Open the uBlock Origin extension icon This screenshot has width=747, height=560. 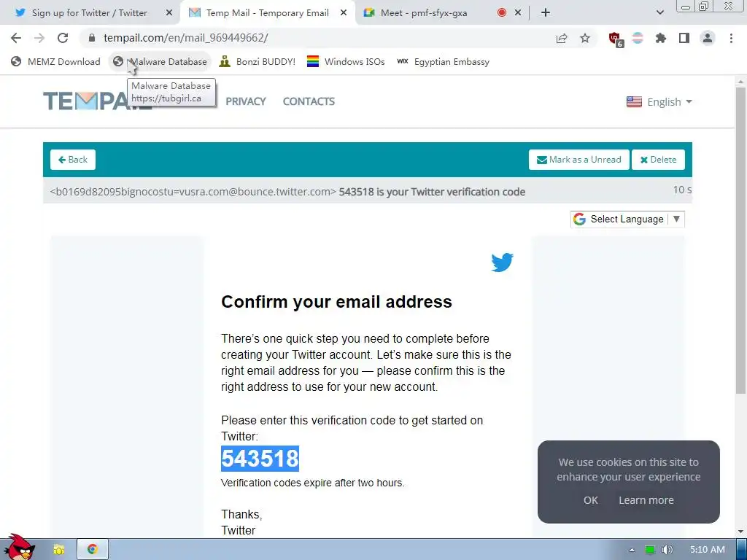(615, 39)
